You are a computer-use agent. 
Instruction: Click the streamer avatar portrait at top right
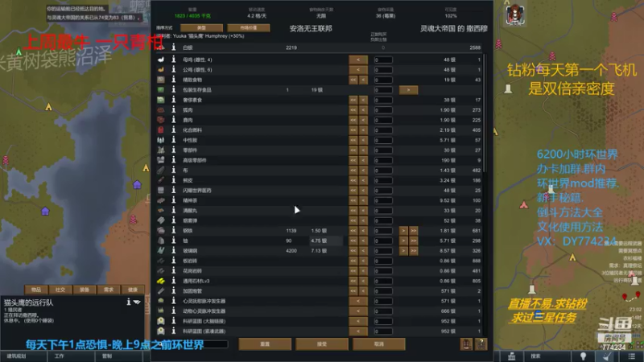[514, 15]
